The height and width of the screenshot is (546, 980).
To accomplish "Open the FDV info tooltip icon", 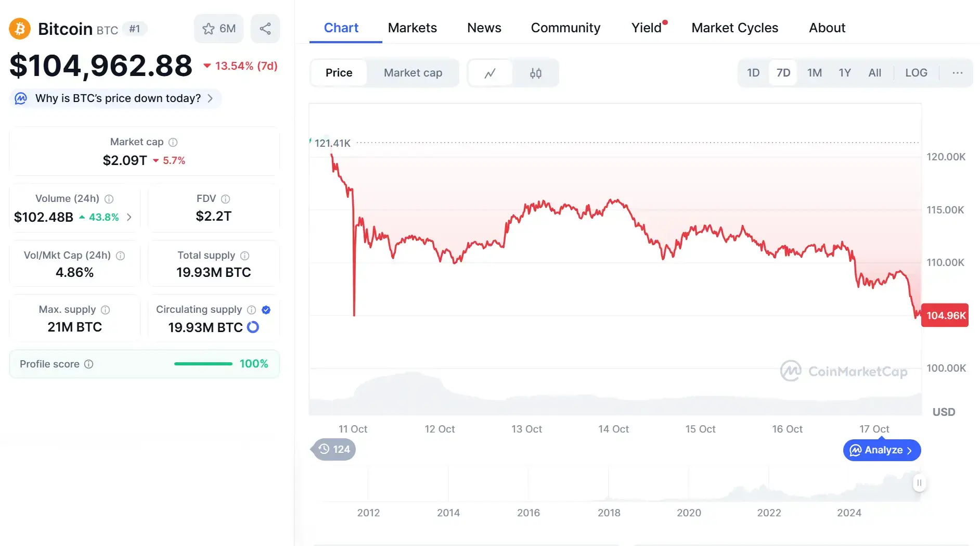I will pyautogui.click(x=225, y=199).
